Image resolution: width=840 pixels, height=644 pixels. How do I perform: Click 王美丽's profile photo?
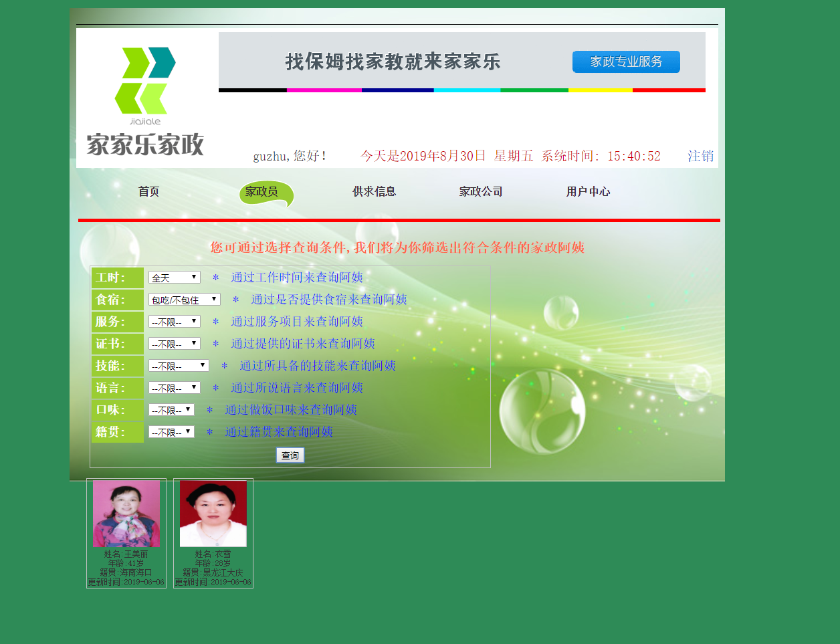point(126,514)
